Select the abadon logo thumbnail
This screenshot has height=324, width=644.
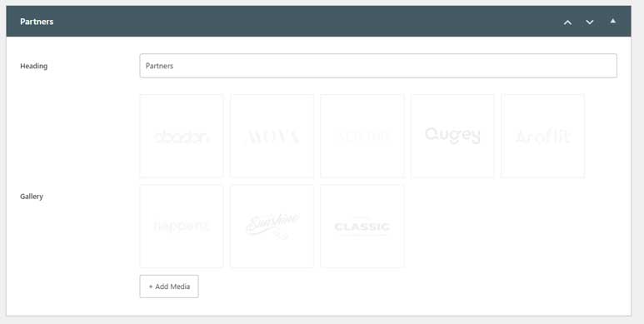tap(182, 136)
